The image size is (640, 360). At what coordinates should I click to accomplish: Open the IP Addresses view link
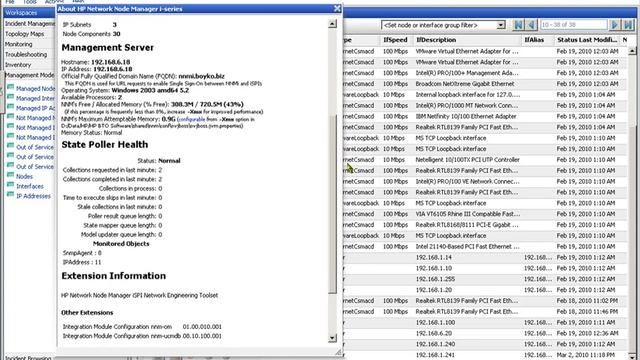click(33, 196)
